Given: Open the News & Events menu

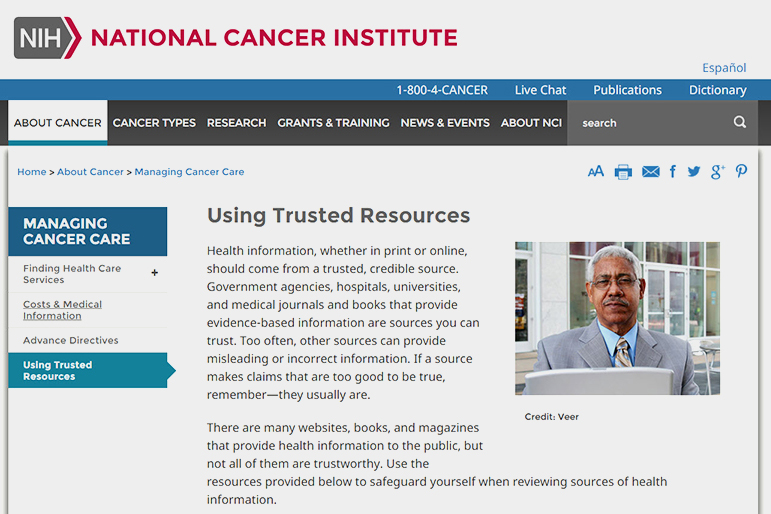Looking at the screenshot, I should click(x=445, y=123).
